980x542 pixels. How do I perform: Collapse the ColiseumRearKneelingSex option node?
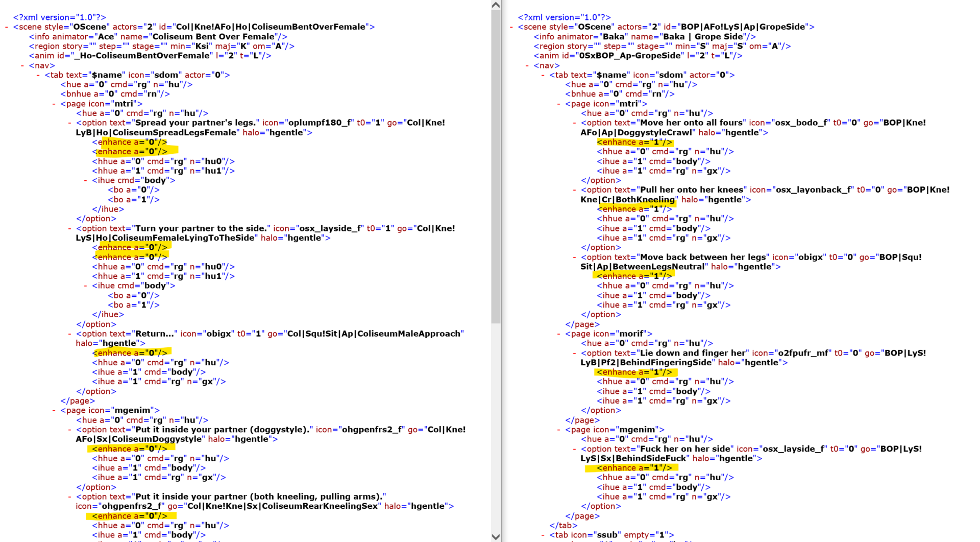tap(70, 497)
